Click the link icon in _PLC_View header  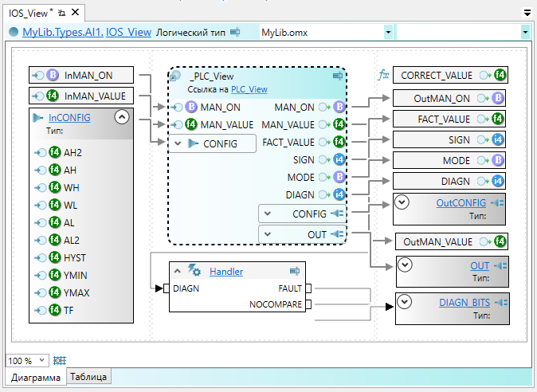coord(337,76)
